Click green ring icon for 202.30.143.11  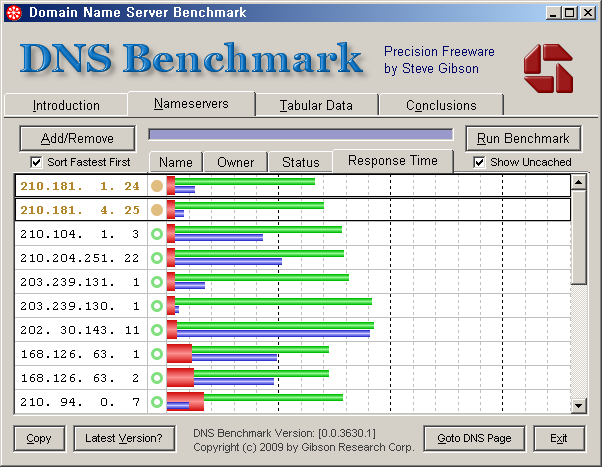[157, 330]
